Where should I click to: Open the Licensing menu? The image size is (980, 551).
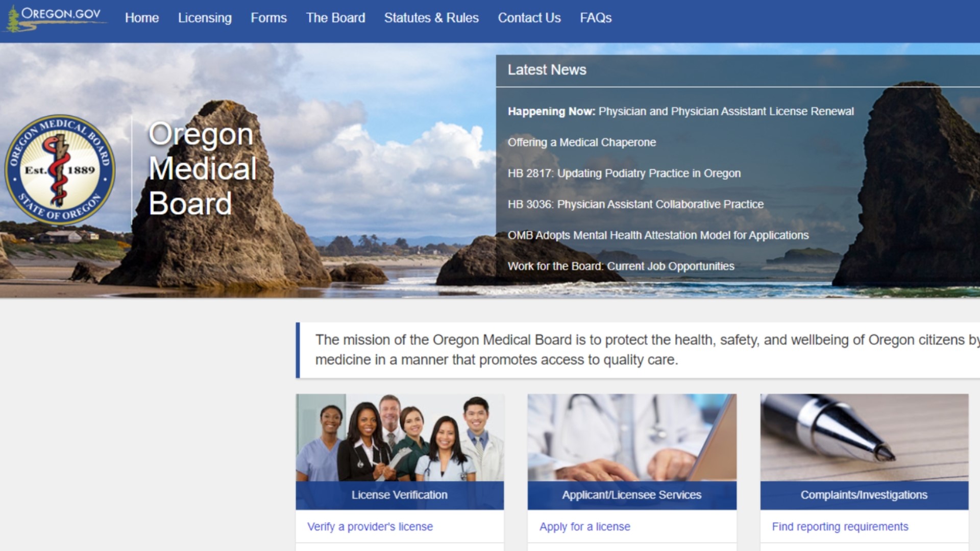[204, 18]
